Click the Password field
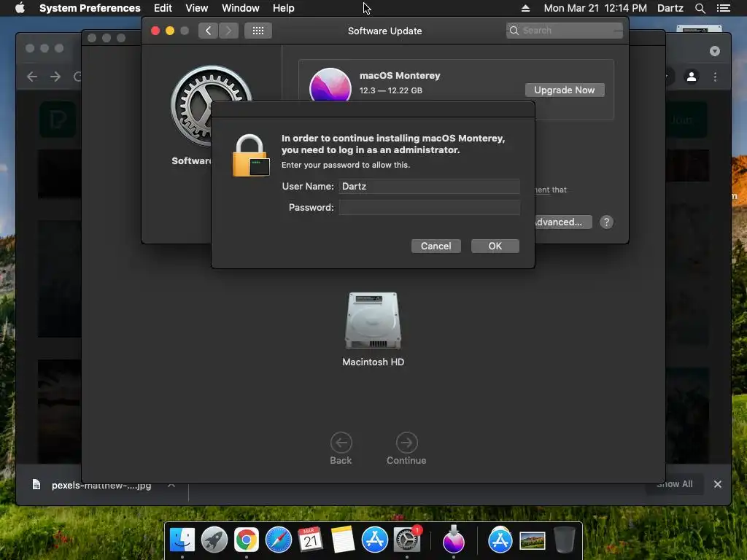The image size is (747, 560). point(429,207)
